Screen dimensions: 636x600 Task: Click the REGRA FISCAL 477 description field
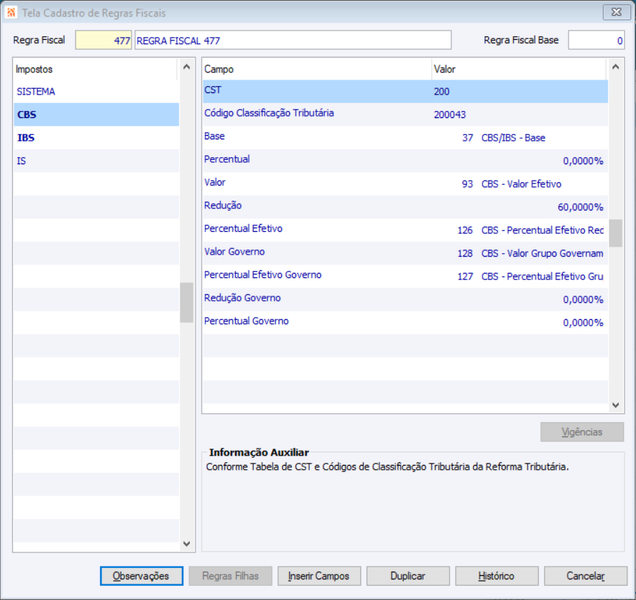293,40
